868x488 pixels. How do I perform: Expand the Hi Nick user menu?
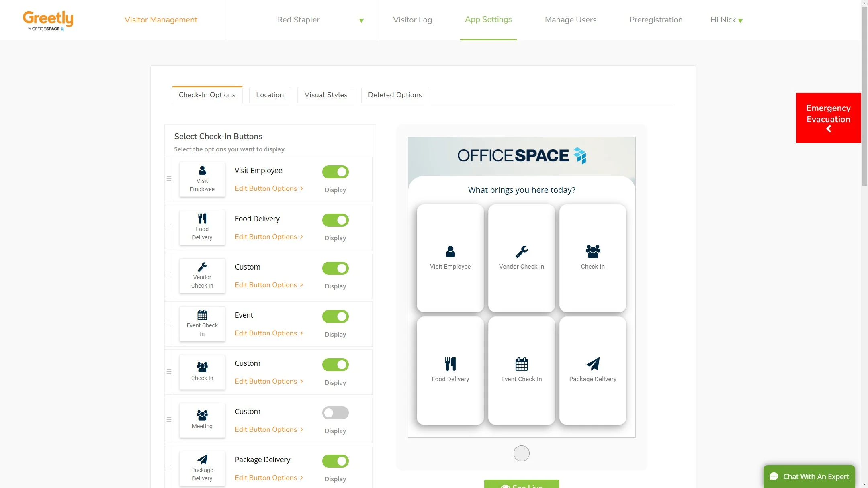(x=726, y=20)
